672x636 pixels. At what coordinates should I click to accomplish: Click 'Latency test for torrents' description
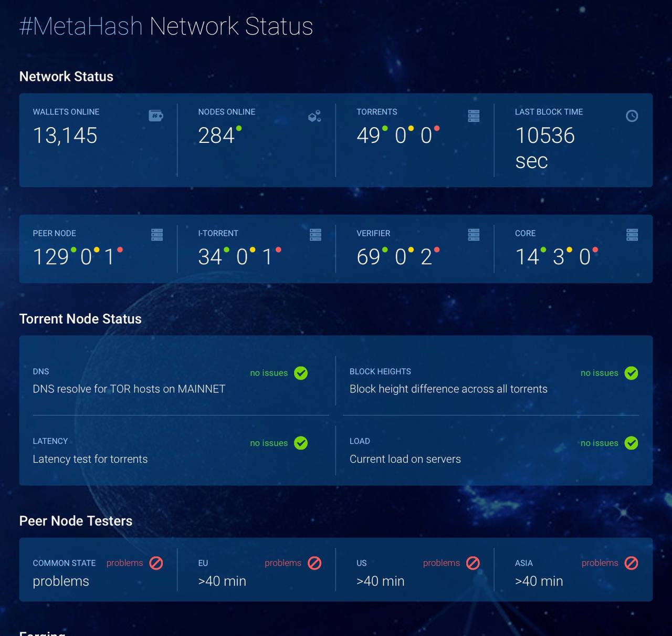tap(90, 459)
